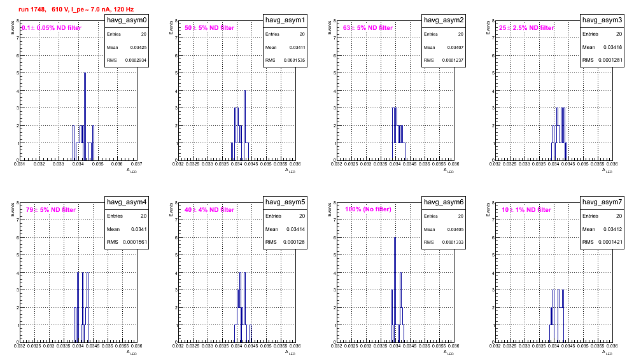
Task: Click Mean 0.0341 in havg_asym4 stats
Action: 127,229
